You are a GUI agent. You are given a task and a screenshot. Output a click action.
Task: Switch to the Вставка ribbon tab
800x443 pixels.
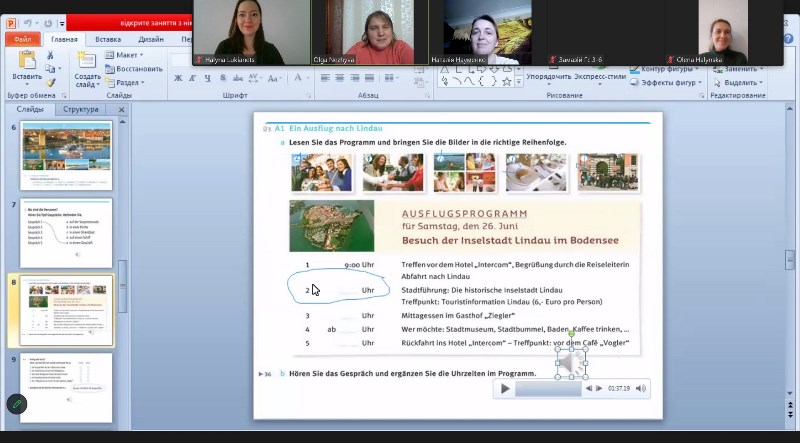click(108, 39)
